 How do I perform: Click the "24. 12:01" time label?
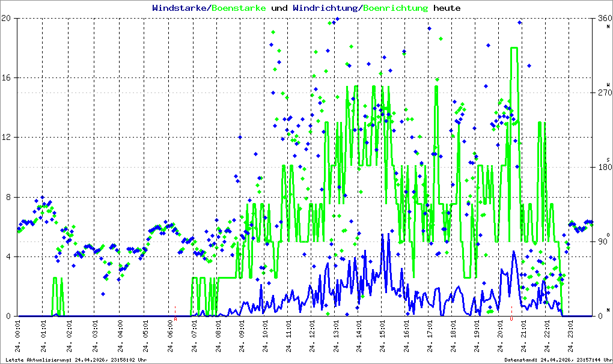[312, 336]
